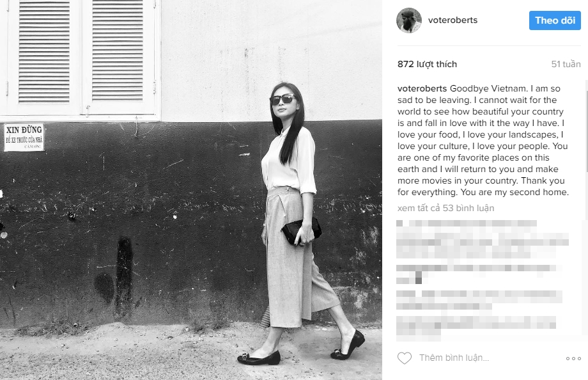The width and height of the screenshot is (588, 380).
Task: Click the woman's sunglasses in the photo
Action: [282, 100]
